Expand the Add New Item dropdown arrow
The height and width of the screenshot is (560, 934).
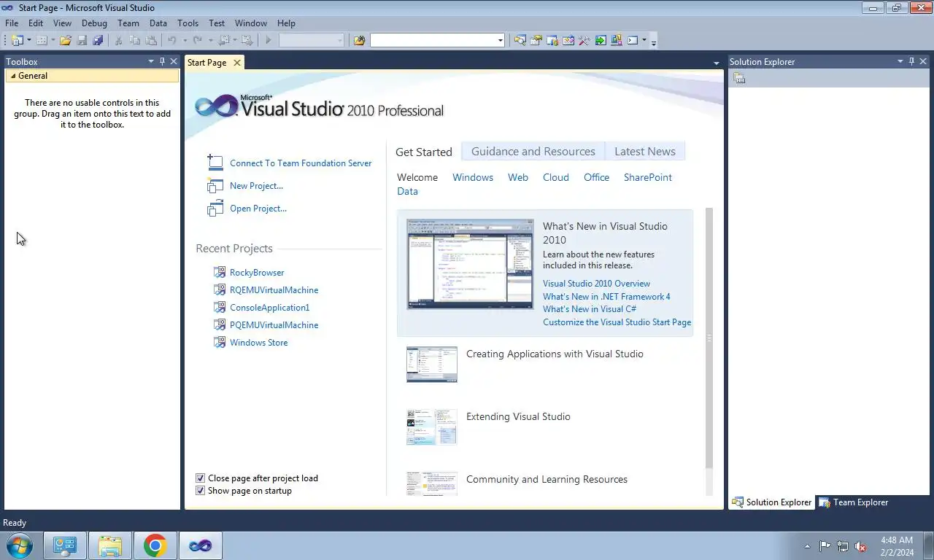pyautogui.click(x=53, y=40)
